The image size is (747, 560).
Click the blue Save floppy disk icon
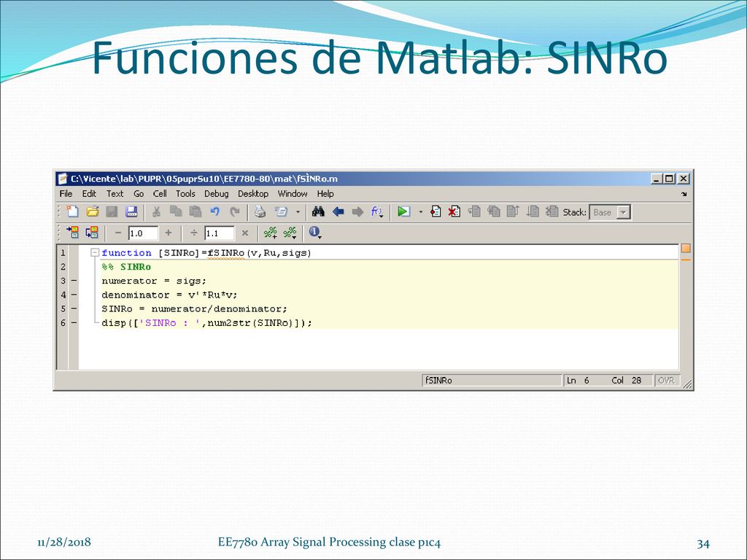131,211
